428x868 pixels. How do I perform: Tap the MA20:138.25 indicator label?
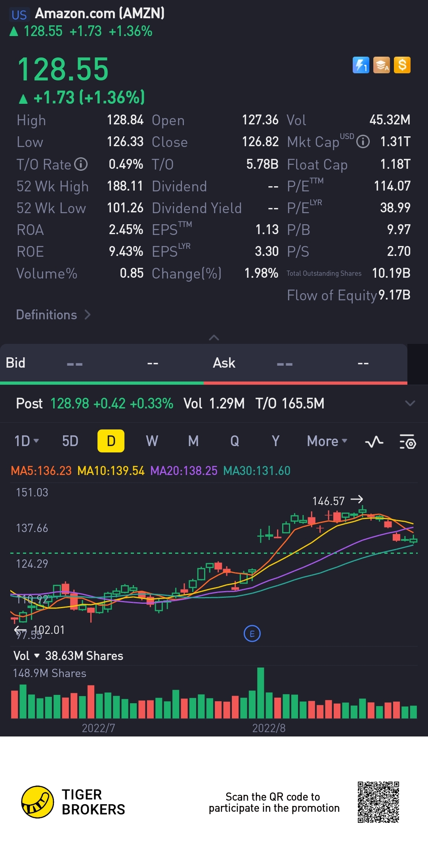click(184, 471)
